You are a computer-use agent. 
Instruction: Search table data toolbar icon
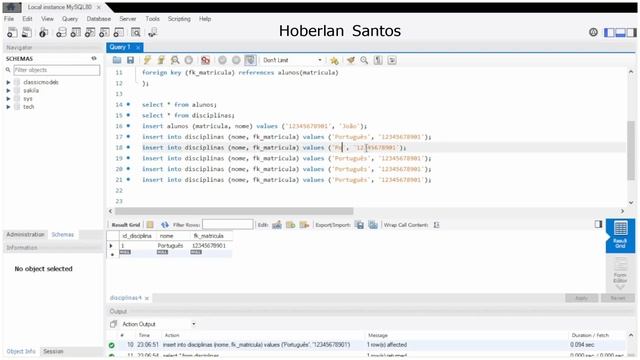(136, 33)
